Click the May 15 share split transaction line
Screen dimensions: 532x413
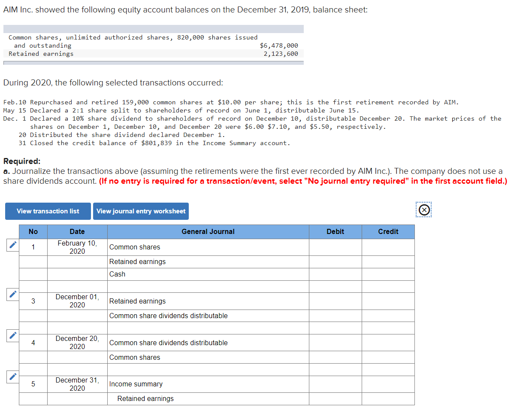pyautogui.click(x=181, y=110)
